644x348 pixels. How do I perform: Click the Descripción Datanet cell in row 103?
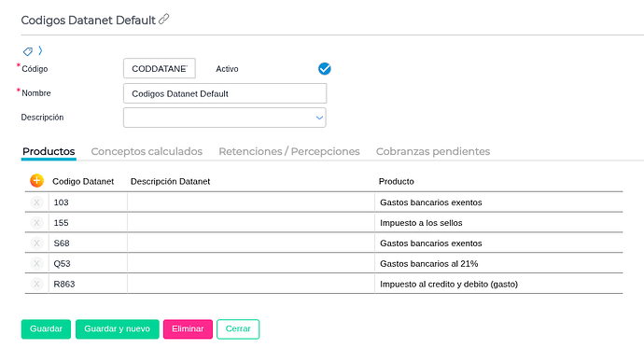point(251,202)
